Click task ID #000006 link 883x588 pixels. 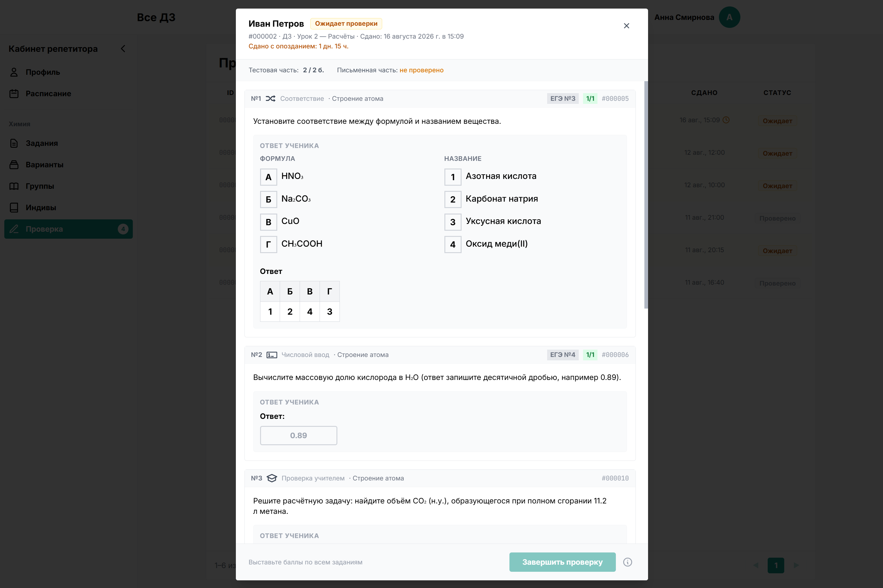pyautogui.click(x=615, y=355)
